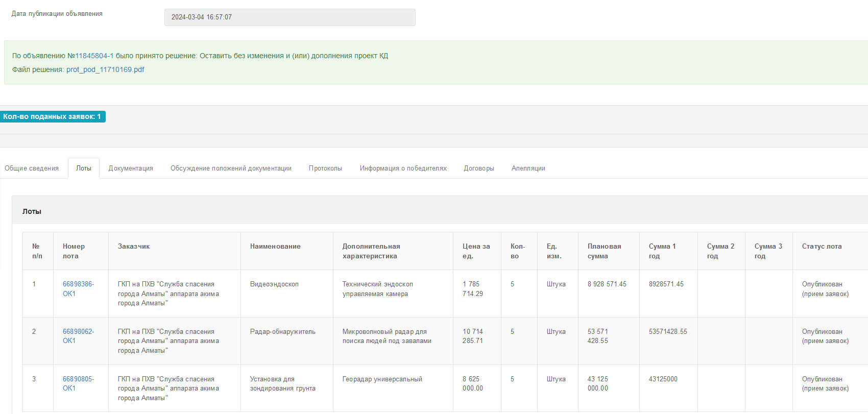Click the Кол-во поданных заявок badge
Screen dimensions: 868x414
53,117
